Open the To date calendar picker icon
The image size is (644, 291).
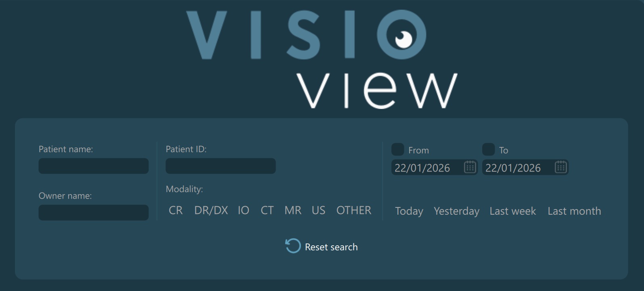point(560,167)
